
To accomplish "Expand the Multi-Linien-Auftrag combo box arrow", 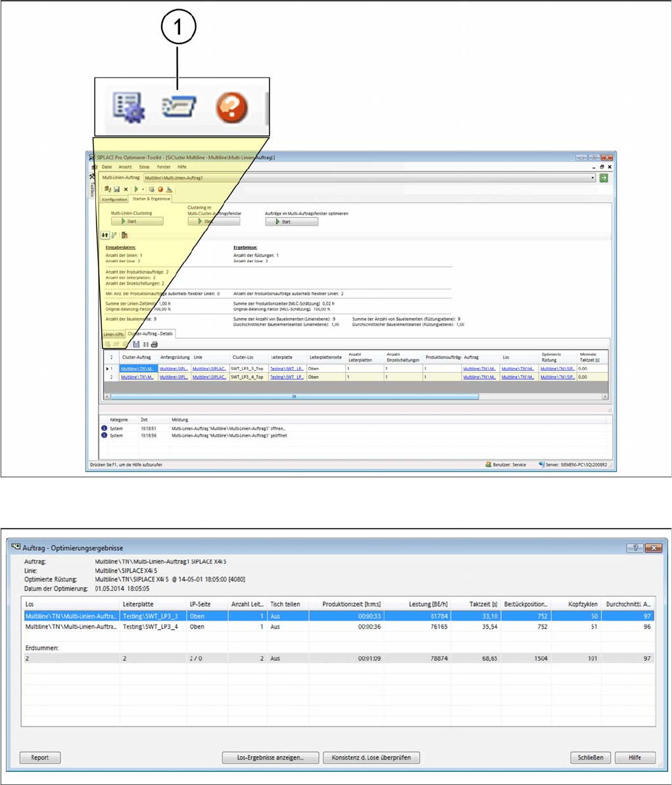I will (x=592, y=178).
